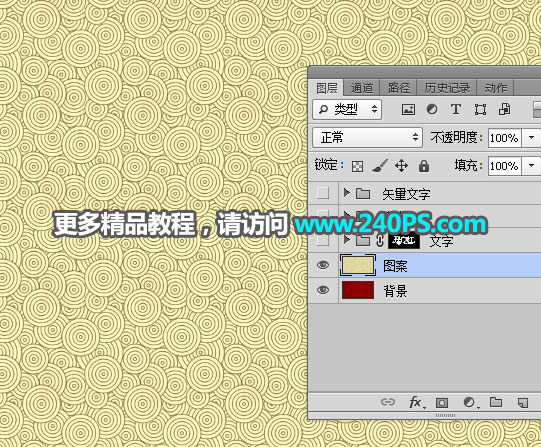
Task: Open the 不透明度 slider arrow
Action: tap(531, 138)
